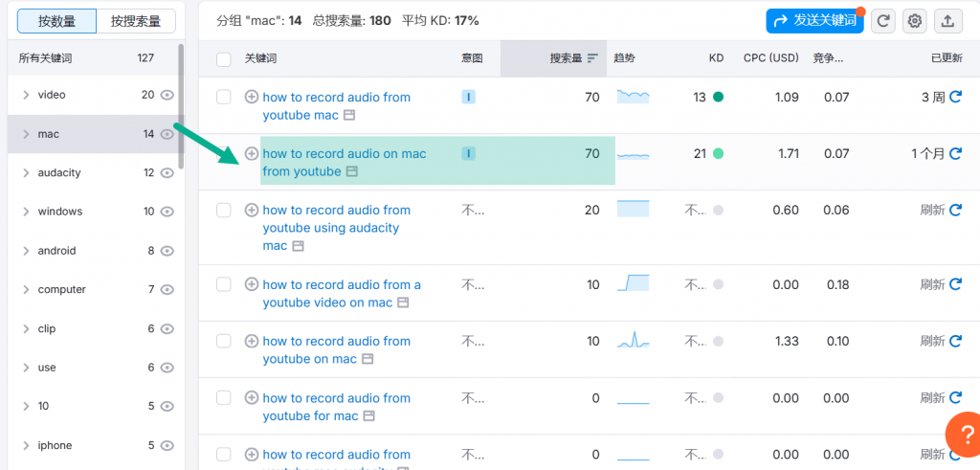The image size is (980, 470).
Task: Open SERP icon next to 'youtube video on mac'
Action: point(403,302)
